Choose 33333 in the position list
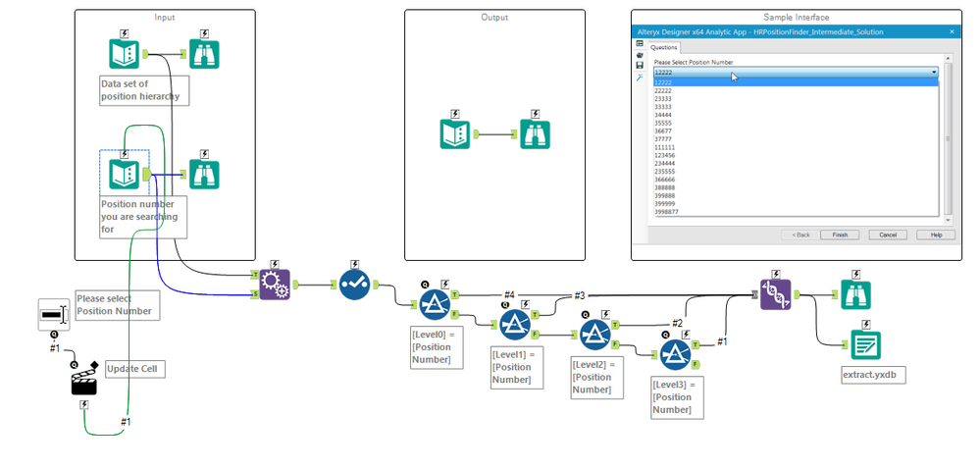This screenshot has width=980, height=469. 796,107
